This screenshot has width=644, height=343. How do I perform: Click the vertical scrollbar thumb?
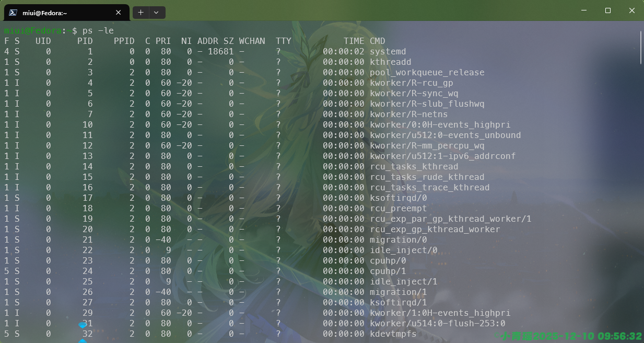(640, 47)
